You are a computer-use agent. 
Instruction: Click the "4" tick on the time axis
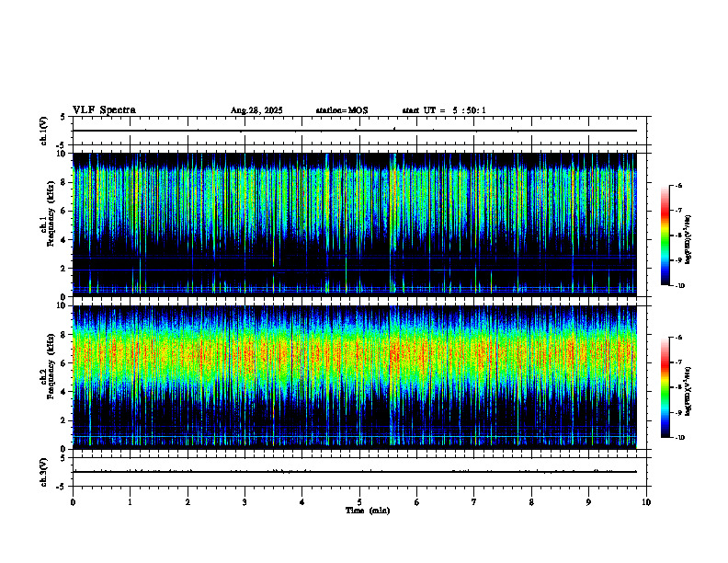302,502
